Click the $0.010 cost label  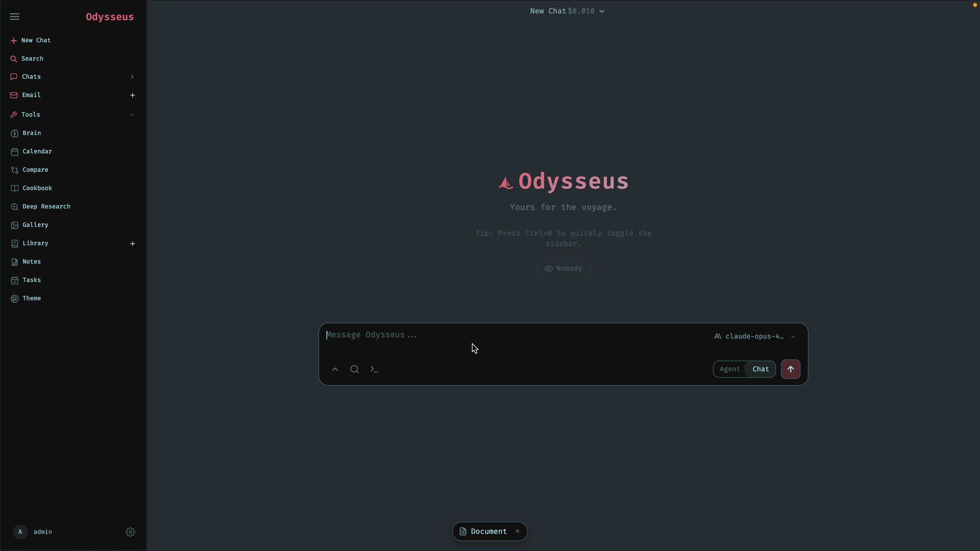coord(581,11)
